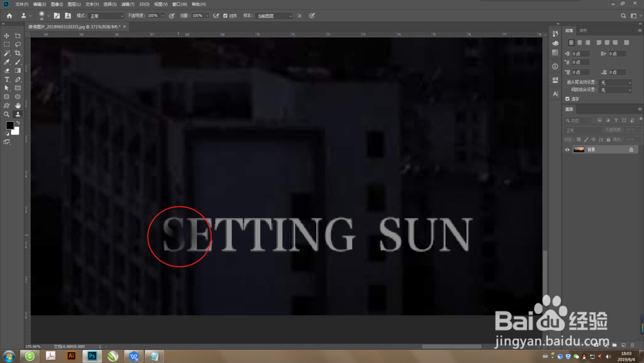Toggle the Hyphenate (连字) checkbox
This screenshot has height=363, width=644.
(x=567, y=99)
